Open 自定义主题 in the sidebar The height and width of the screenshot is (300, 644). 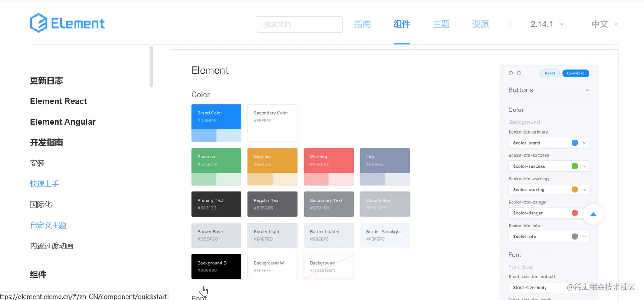pyautogui.click(x=48, y=225)
